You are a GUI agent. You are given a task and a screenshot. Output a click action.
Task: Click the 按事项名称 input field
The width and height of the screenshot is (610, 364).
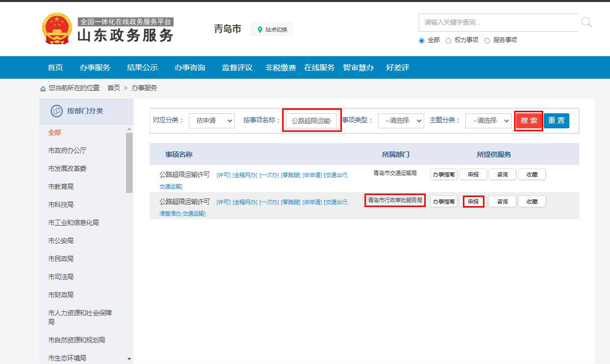pos(311,121)
